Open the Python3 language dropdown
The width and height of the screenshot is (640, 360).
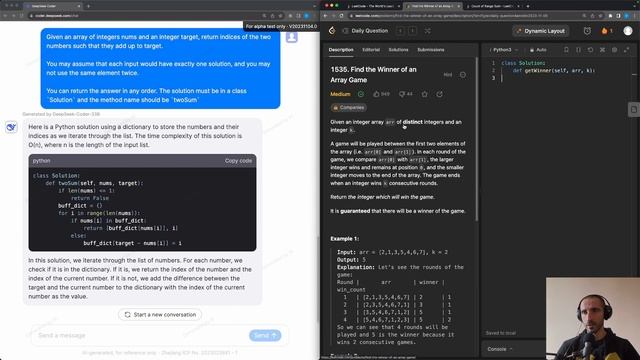504,50
